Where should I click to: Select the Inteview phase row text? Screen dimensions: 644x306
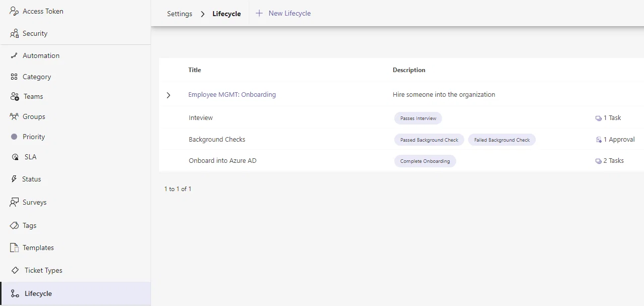pos(201,118)
